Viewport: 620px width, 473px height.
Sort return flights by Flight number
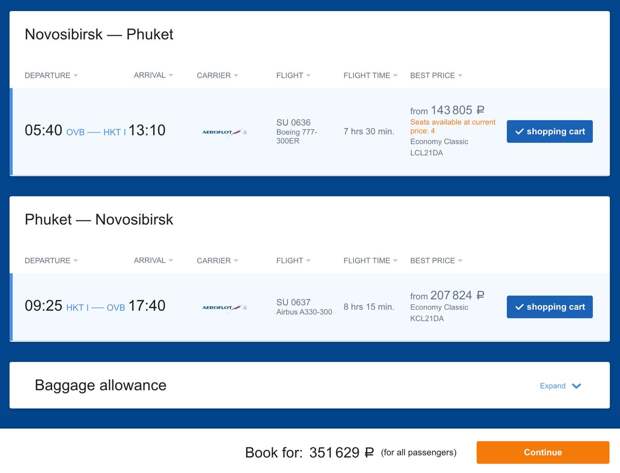[x=292, y=261]
